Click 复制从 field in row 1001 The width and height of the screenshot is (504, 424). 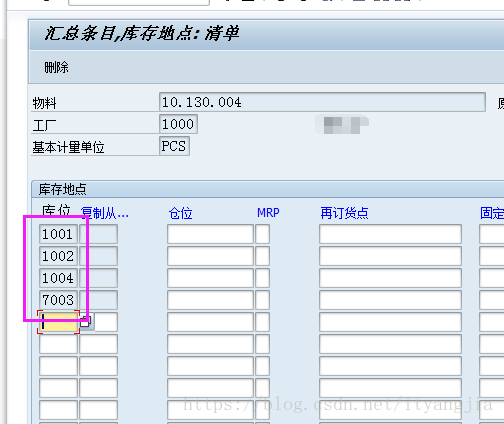click(99, 234)
